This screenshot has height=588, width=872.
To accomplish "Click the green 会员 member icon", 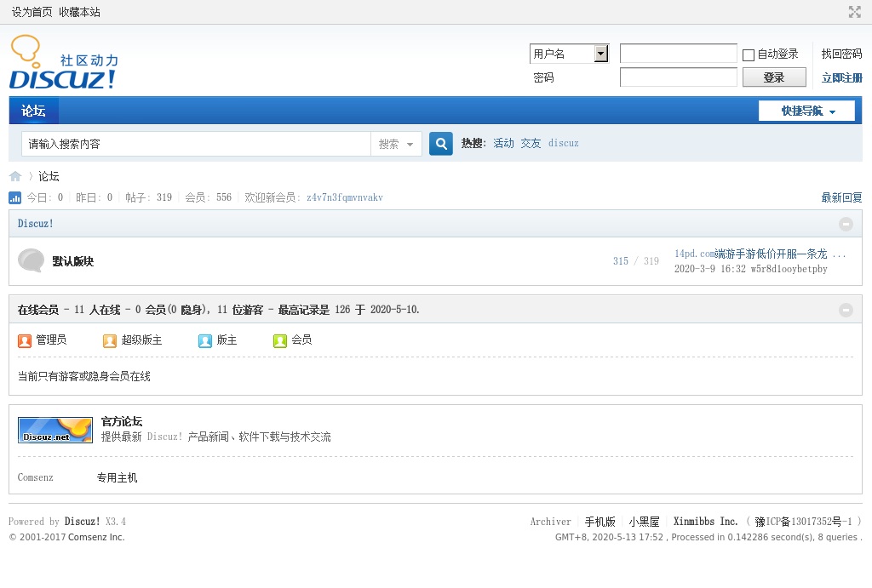I will pos(280,340).
